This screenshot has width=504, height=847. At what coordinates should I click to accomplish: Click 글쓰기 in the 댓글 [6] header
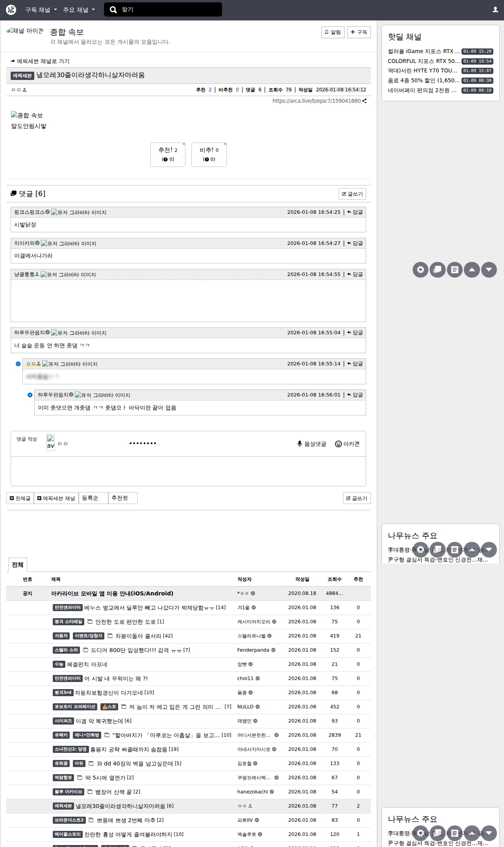[352, 194]
